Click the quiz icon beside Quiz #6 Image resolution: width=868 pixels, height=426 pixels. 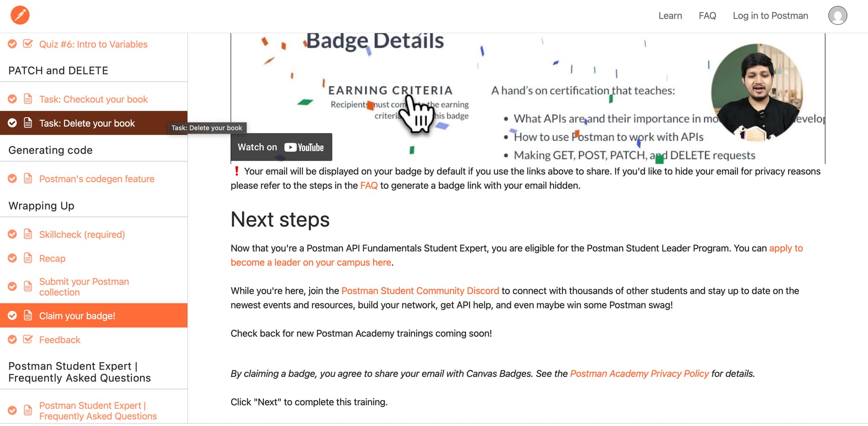pos(28,44)
